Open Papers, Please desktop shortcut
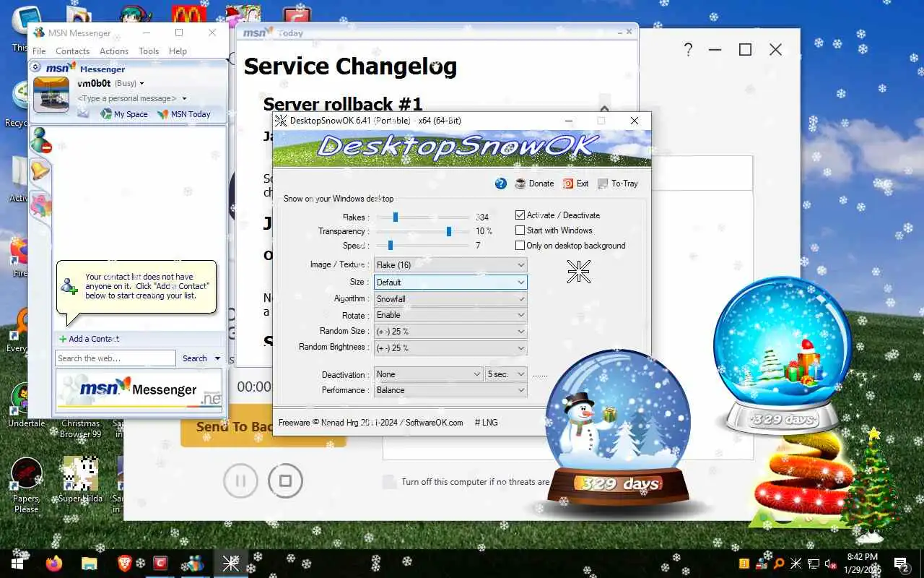 click(x=27, y=485)
